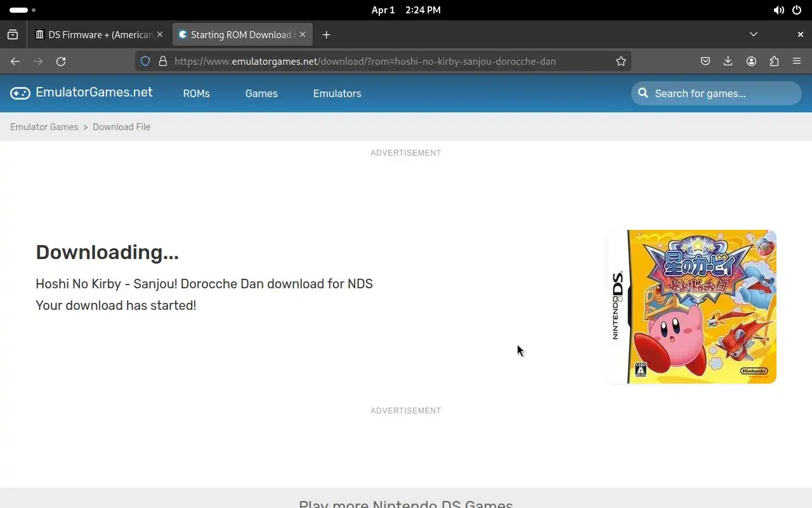The image size is (812, 508).
Task: Open the Games navigation menu
Action: pos(261,93)
